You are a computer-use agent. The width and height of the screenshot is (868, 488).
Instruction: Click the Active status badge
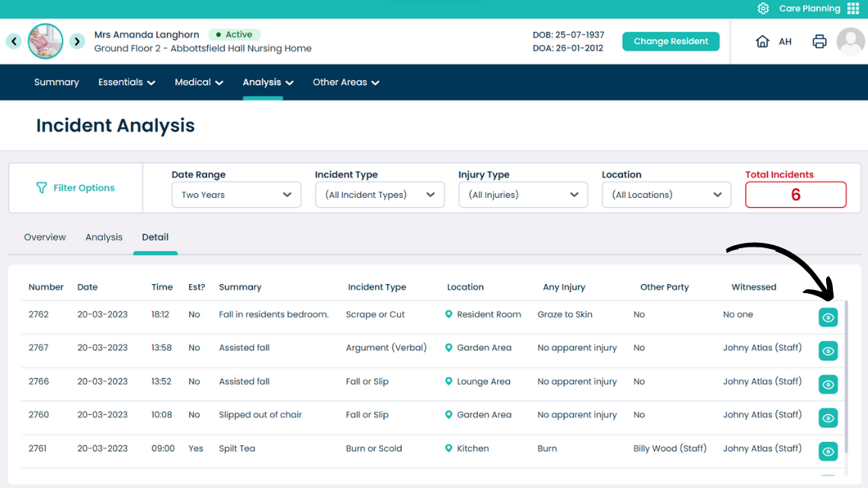pos(234,34)
